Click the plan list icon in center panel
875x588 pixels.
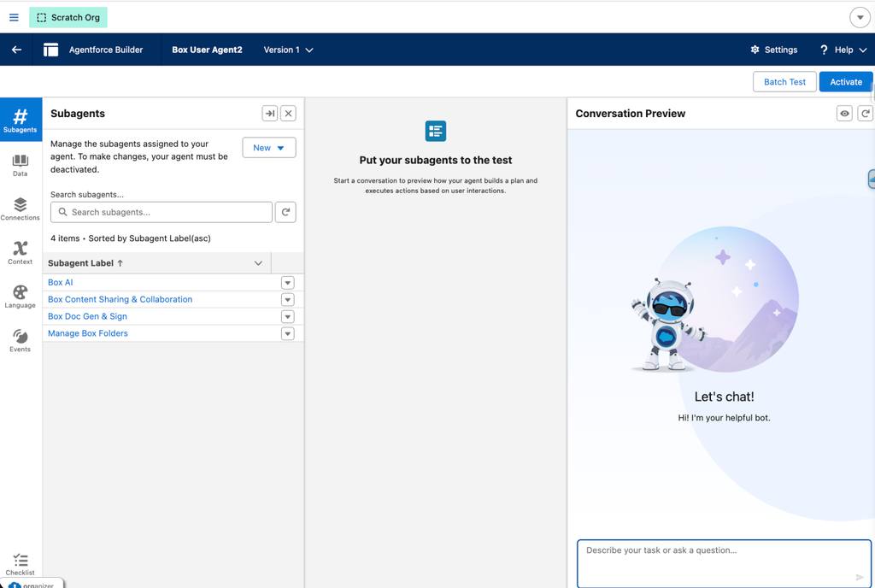click(x=435, y=131)
